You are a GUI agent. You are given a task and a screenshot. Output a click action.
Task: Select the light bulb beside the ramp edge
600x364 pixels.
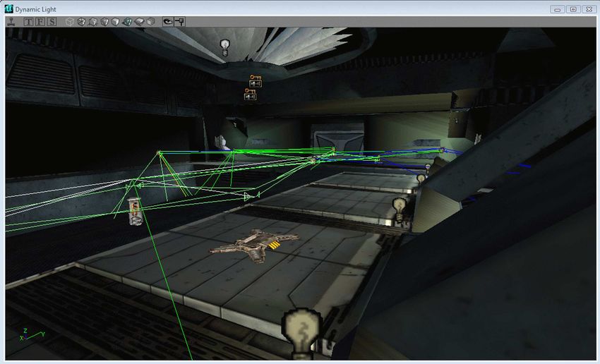click(x=399, y=209)
